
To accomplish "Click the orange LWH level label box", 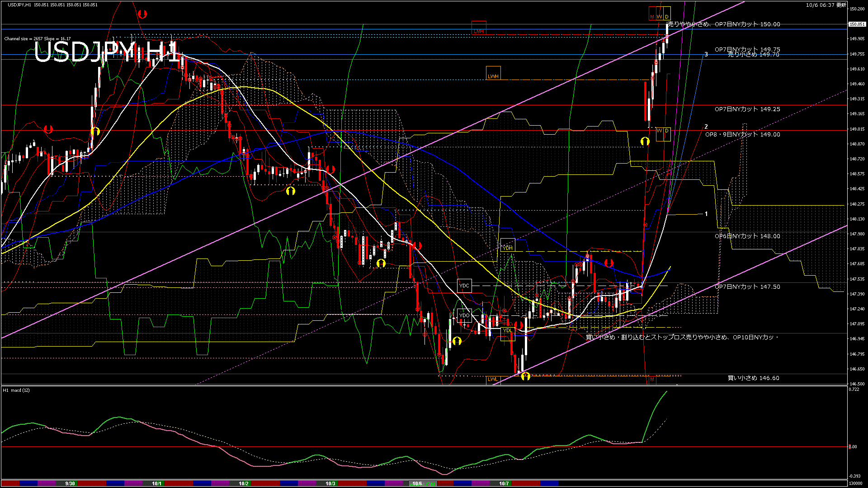I will point(493,74).
